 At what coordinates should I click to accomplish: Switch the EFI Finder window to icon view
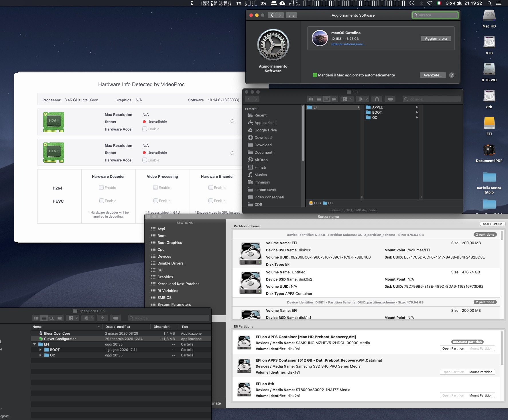coord(311,99)
